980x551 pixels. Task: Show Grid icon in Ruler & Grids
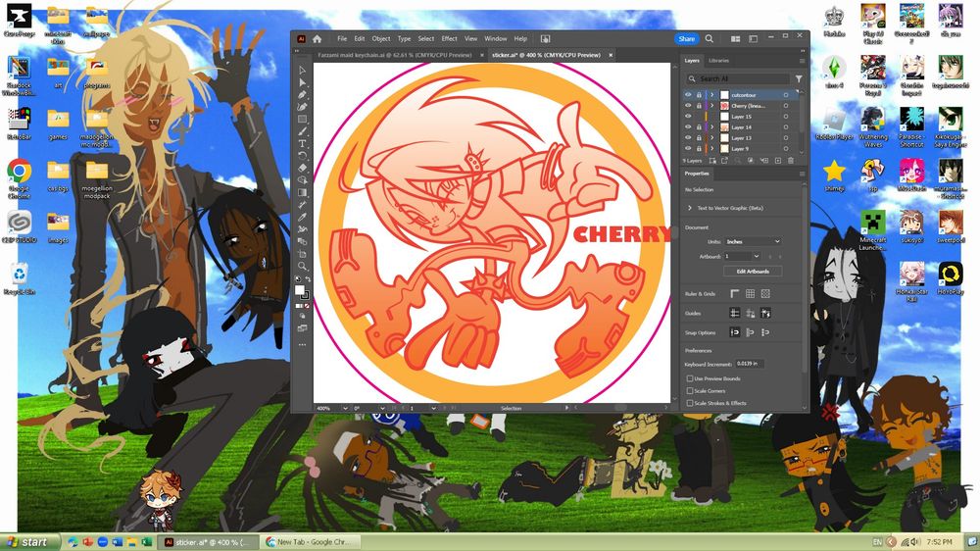point(750,293)
